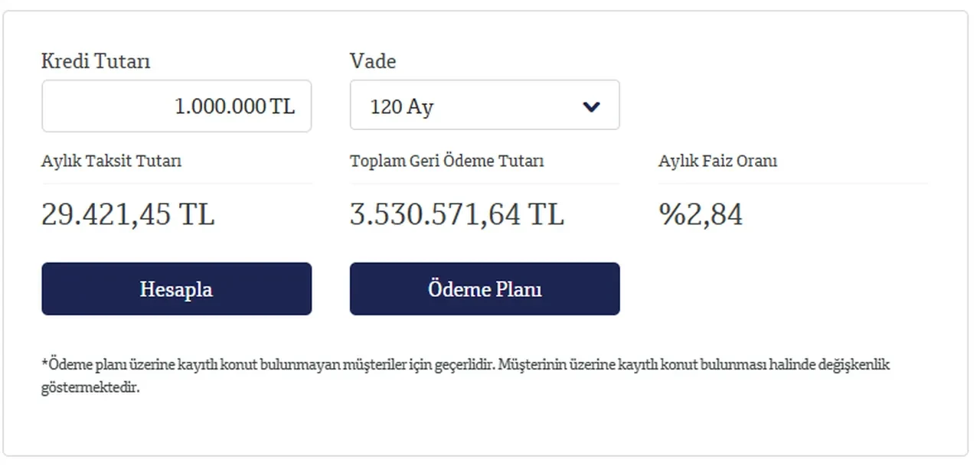Select the 3.530.571,64 TL total repayment value

[x=456, y=215]
